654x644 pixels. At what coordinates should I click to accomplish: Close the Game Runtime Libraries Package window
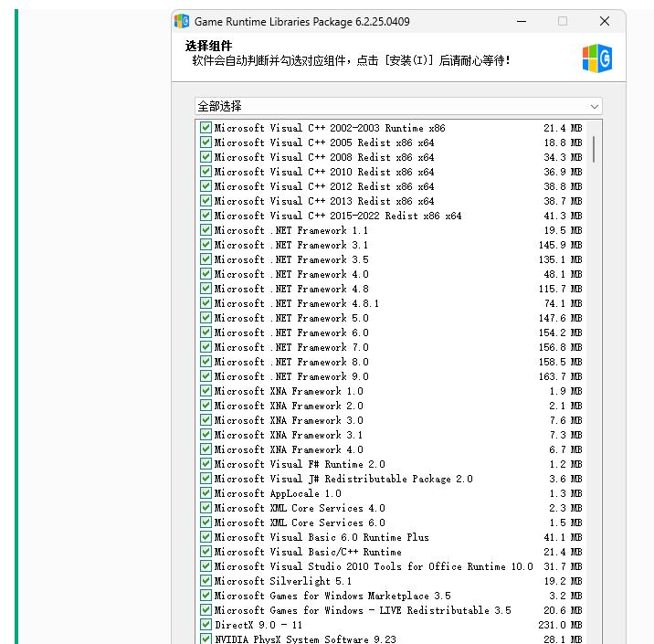605,21
